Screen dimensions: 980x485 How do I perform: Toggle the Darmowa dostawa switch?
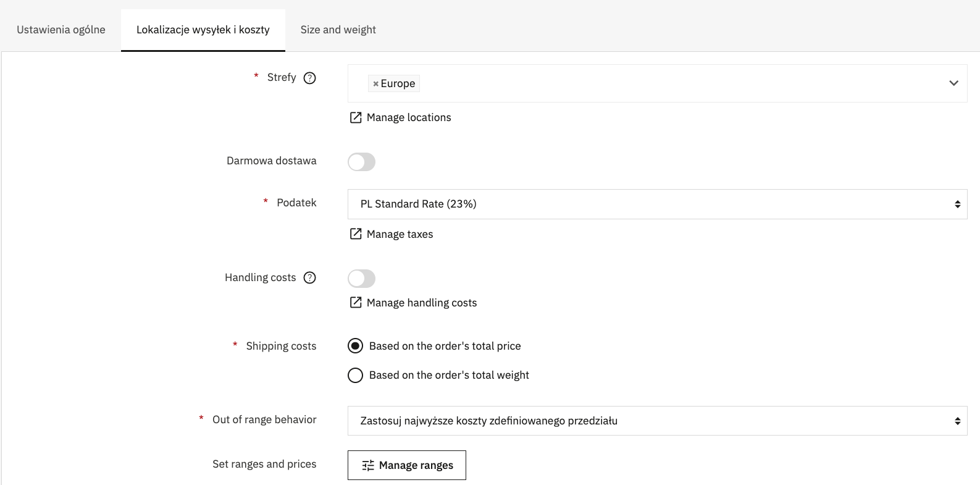[x=361, y=162]
